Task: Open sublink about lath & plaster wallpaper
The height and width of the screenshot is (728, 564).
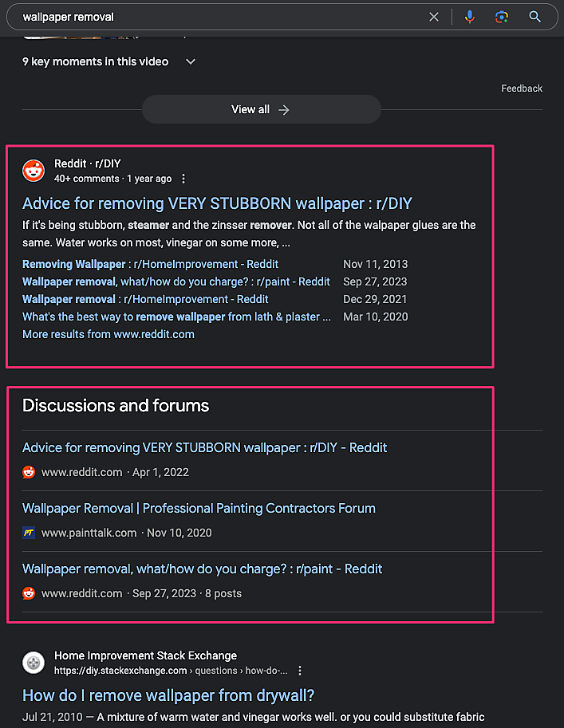Action: click(176, 317)
